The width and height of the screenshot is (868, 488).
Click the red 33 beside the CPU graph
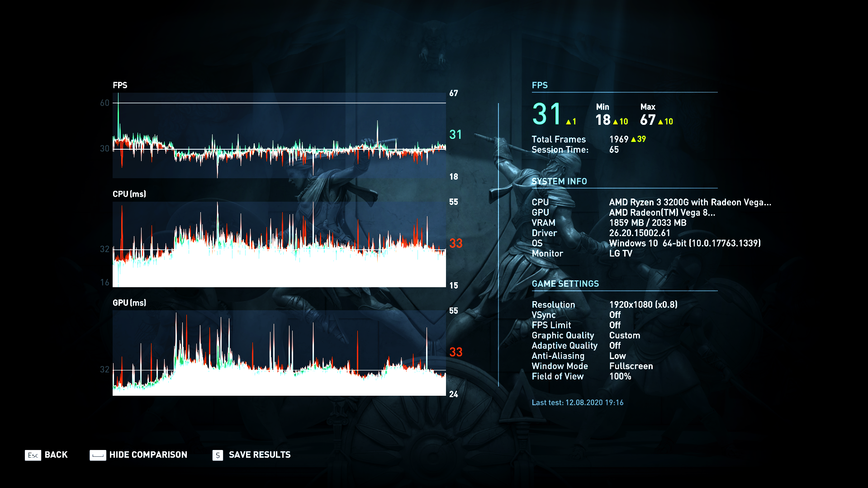(x=456, y=244)
